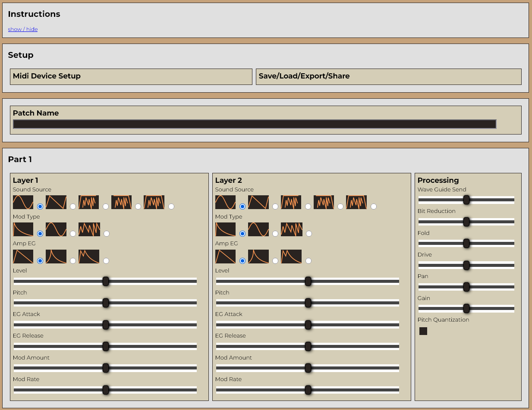Select Layer 1 sine wave sound source icon

click(x=23, y=202)
